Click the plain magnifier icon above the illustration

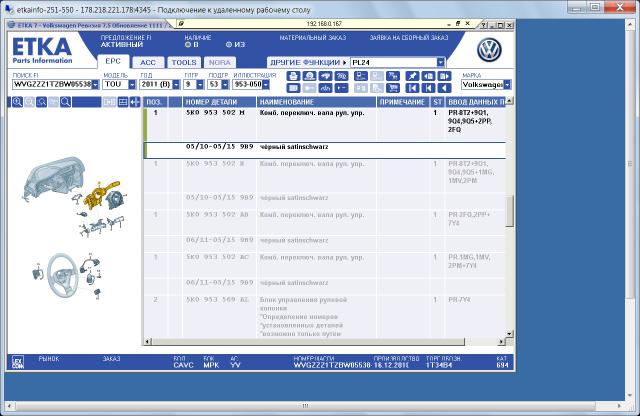66,102
